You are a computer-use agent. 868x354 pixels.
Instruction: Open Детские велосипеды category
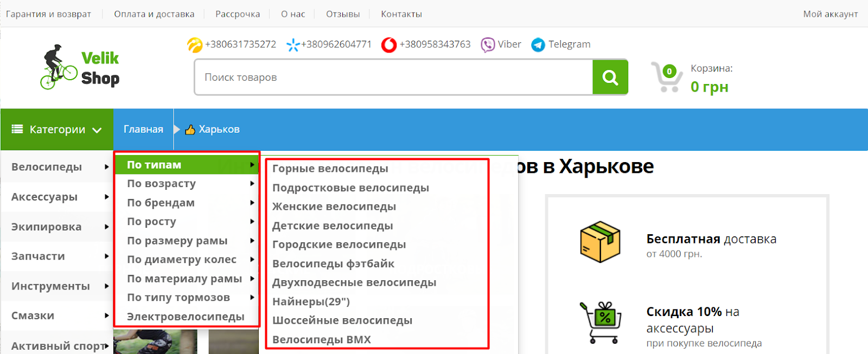(x=333, y=226)
